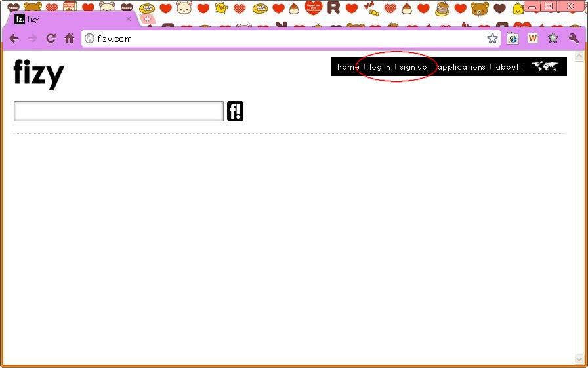Image resolution: width=588 pixels, height=368 pixels.
Task: Open the world map language selector
Action: point(545,67)
